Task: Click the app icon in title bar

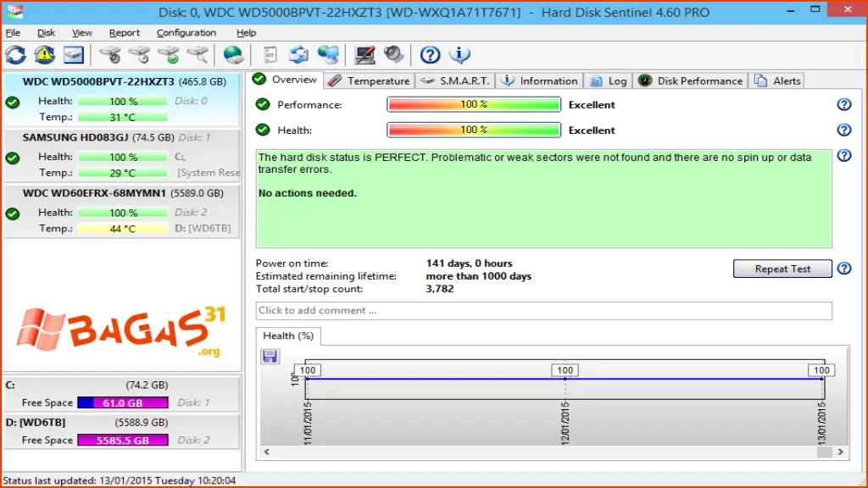Action: click(15, 12)
